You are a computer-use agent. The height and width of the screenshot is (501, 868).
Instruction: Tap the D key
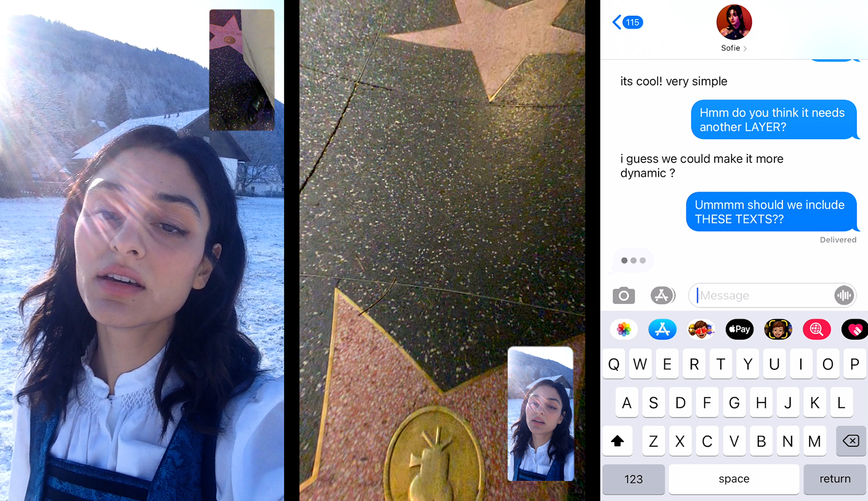(680, 402)
